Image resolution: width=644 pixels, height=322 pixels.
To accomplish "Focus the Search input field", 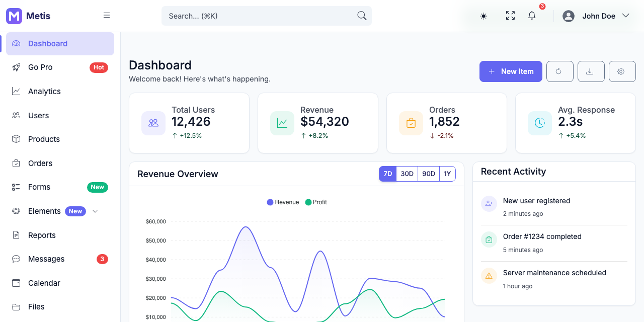I will (x=267, y=16).
